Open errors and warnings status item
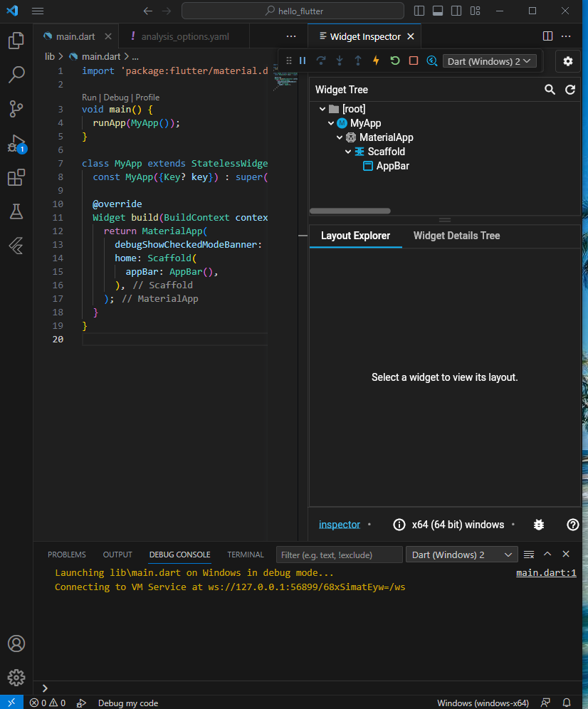Viewport: 588px width, 709px height. coord(48,703)
